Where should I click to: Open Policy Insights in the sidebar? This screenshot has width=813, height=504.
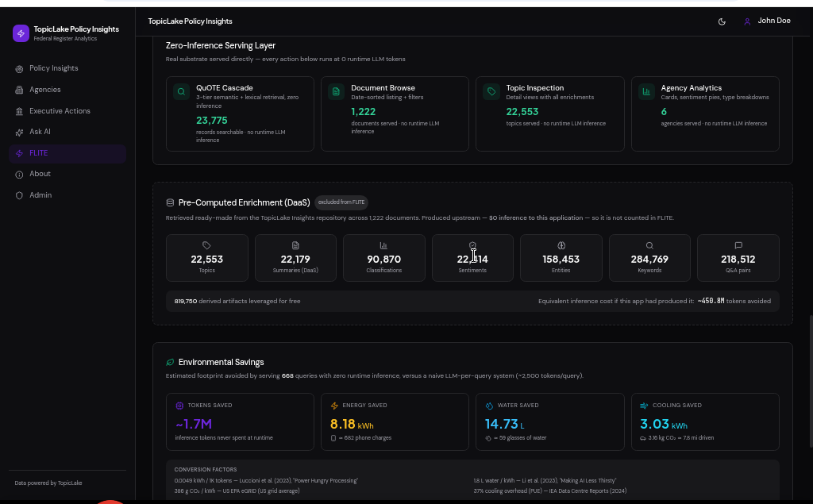coord(67,68)
